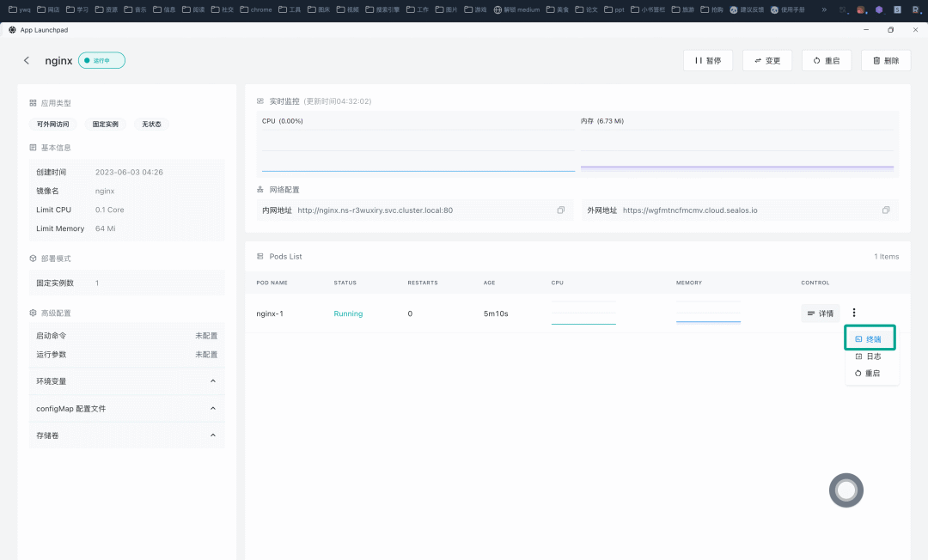Image resolution: width=928 pixels, height=560 pixels.
Task: Expand the 存储卷 storage section
Action: tap(126, 435)
